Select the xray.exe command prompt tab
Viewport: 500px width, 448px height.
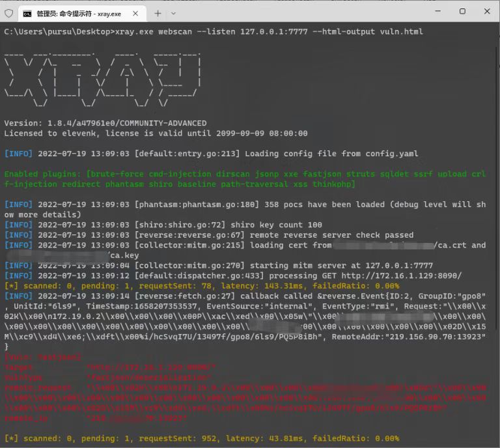(82, 14)
